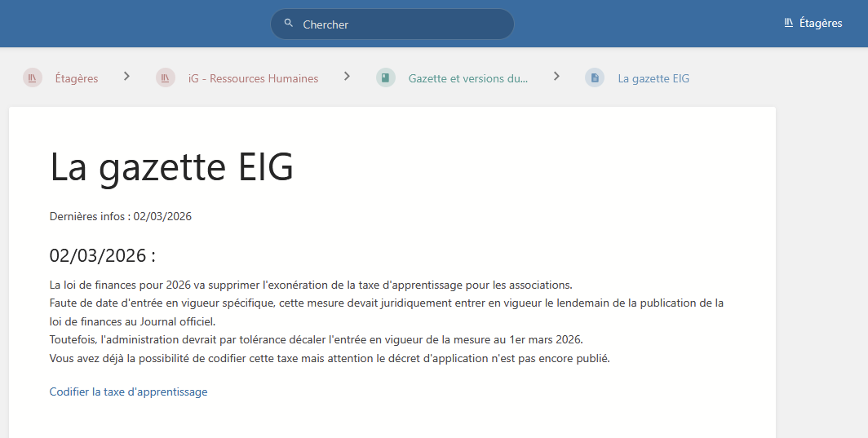Click the blue page icon in breadcrumb
This screenshot has width=868, height=438.
(x=595, y=78)
